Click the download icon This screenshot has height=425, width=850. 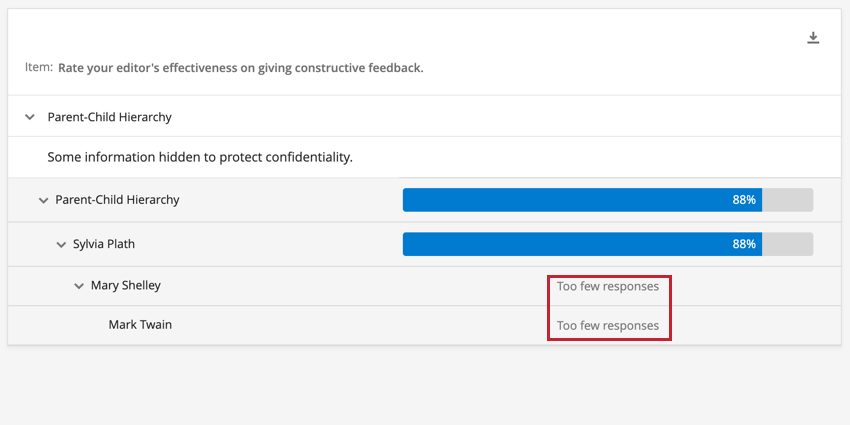tap(813, 38)
